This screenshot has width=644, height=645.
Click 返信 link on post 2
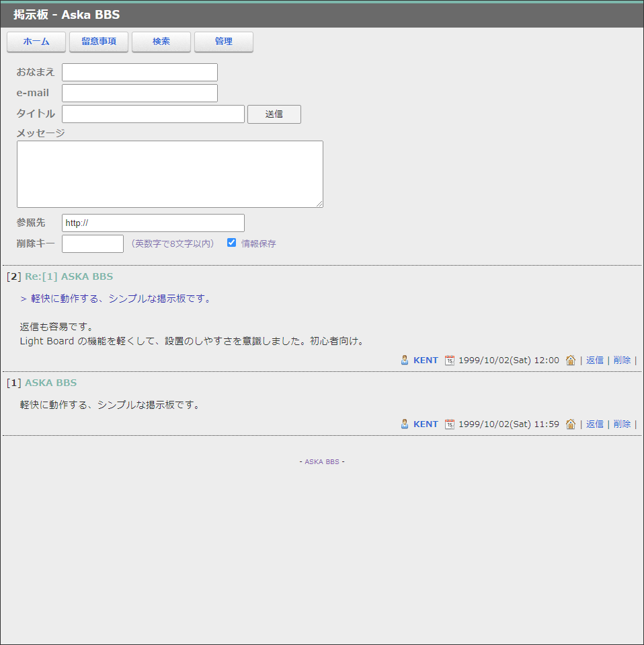(x=595, y=360)
